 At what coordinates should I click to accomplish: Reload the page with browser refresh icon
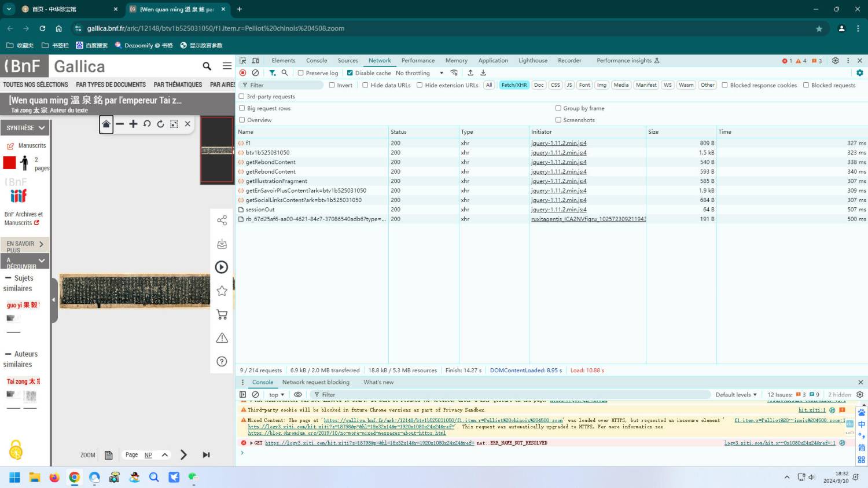coord(42,28)
